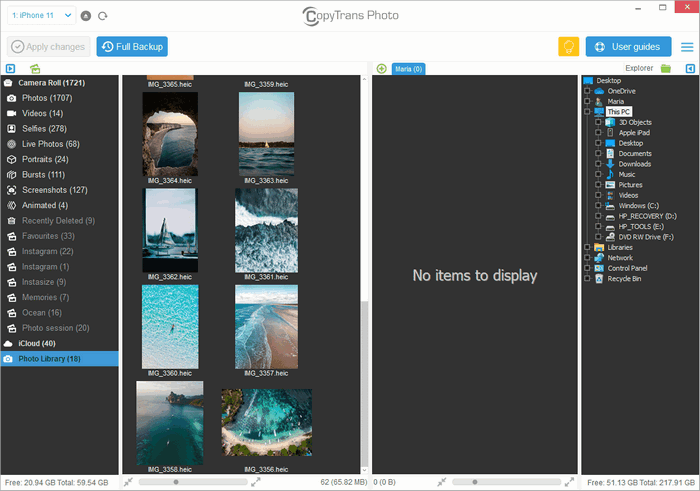Screen dimensions: 700x491
Task: Click the yellow lightbulb tips icon
Action: [x=568, y=46]
